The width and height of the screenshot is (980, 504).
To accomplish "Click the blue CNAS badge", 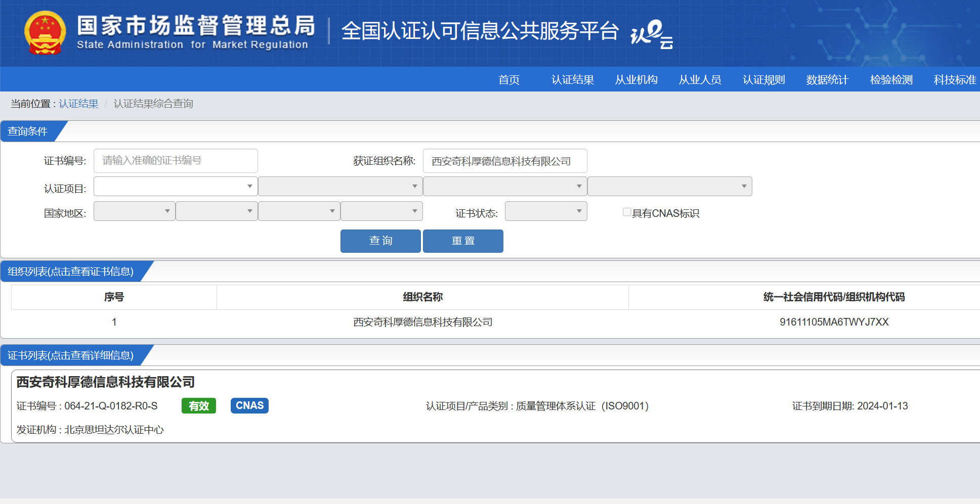I will [x=249, y=405].
